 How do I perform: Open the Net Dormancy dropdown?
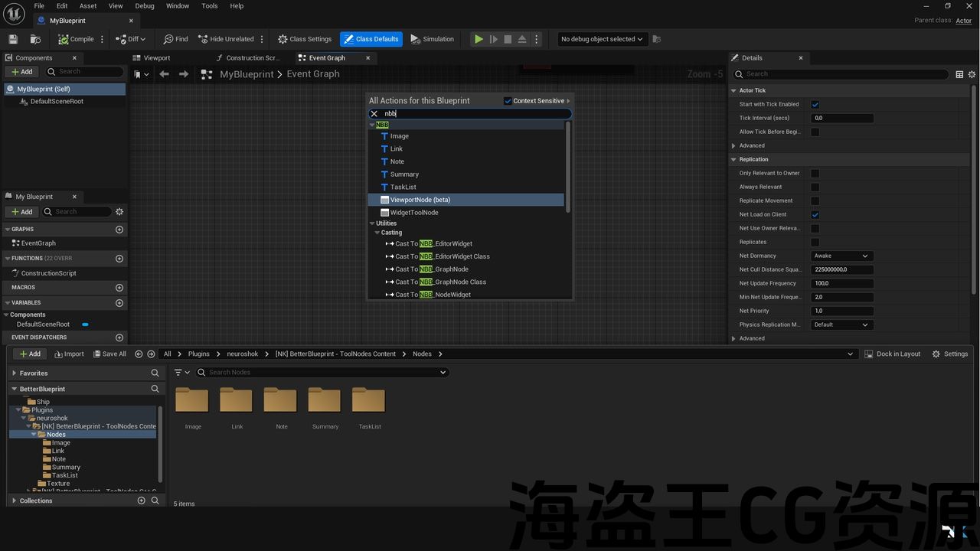841,256
